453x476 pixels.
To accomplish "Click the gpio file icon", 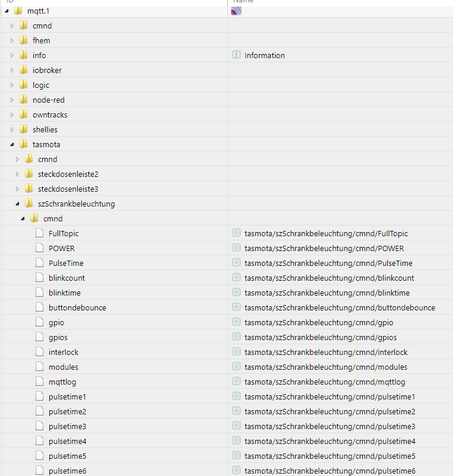I will (x=39, y=322).
